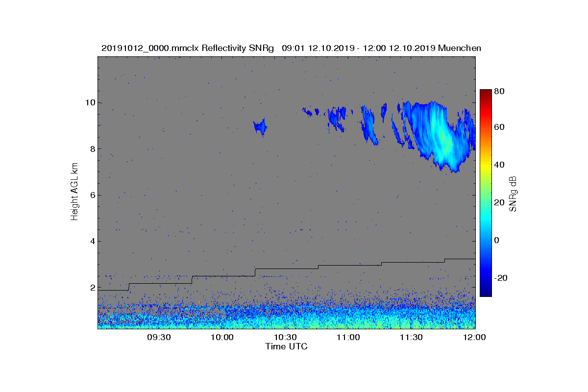588x392 pixels.
Task: Click the yellow band of the colorbar
Action: [x=486, y=167]
